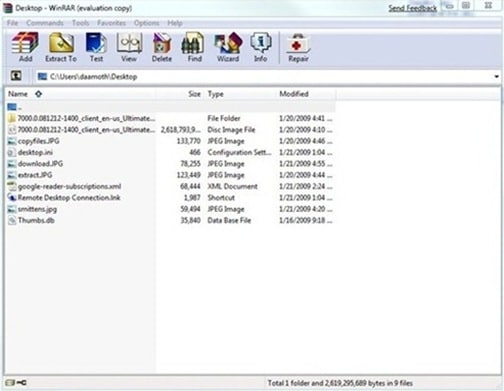The width and height of the screenshot is (504, 391).
Task: Click the drive icon in status bar
Action: (x=10, y=383)
